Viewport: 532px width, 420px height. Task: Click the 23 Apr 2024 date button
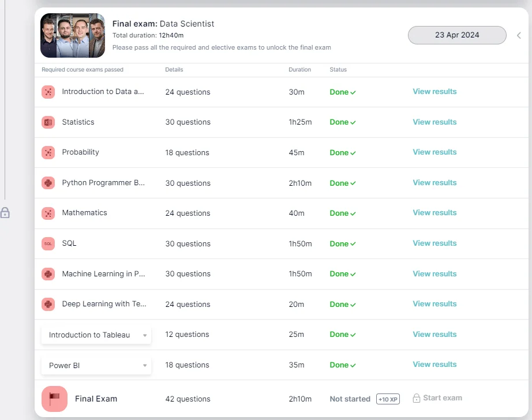[x=457, y=35]
